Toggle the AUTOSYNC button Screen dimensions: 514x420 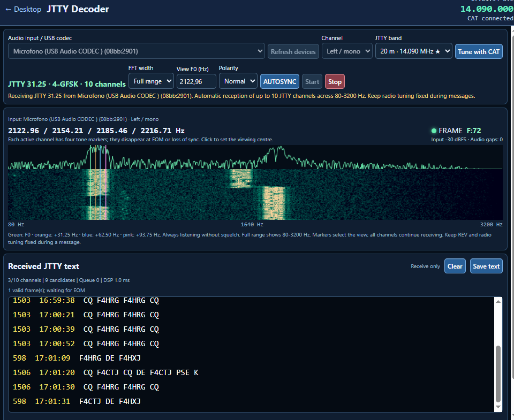279,81
